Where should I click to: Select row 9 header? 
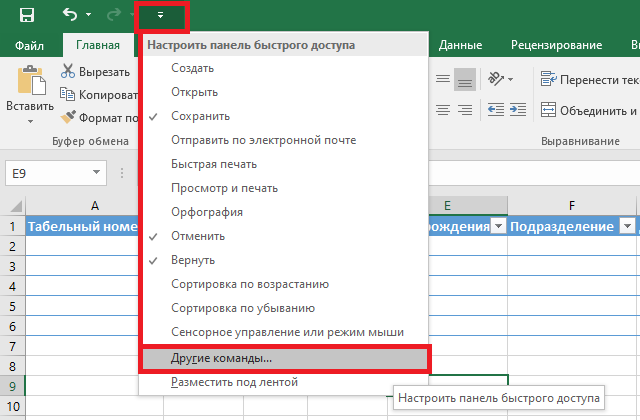[x=12, y=387]
